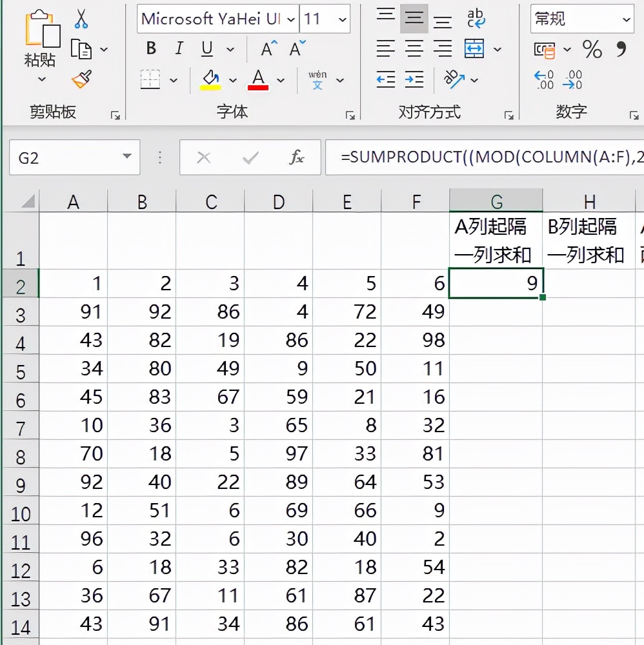Select middle vertical alignment

coord(414,19)
